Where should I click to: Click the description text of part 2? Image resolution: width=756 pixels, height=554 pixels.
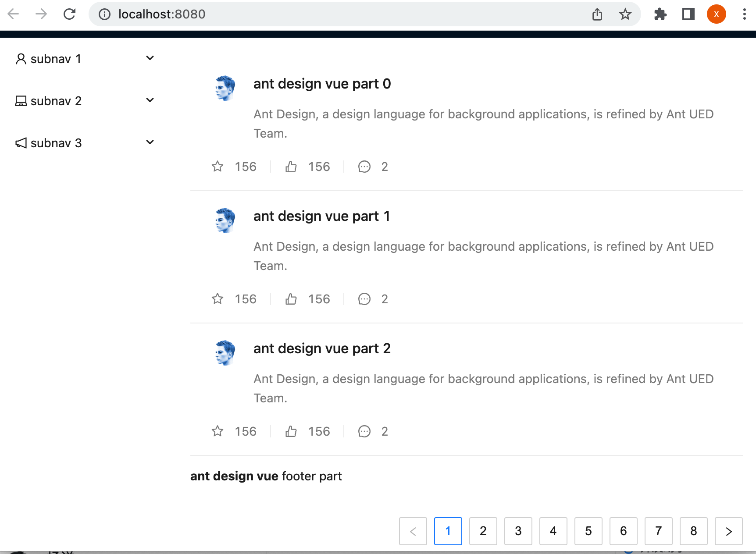[x=484, y=388]
